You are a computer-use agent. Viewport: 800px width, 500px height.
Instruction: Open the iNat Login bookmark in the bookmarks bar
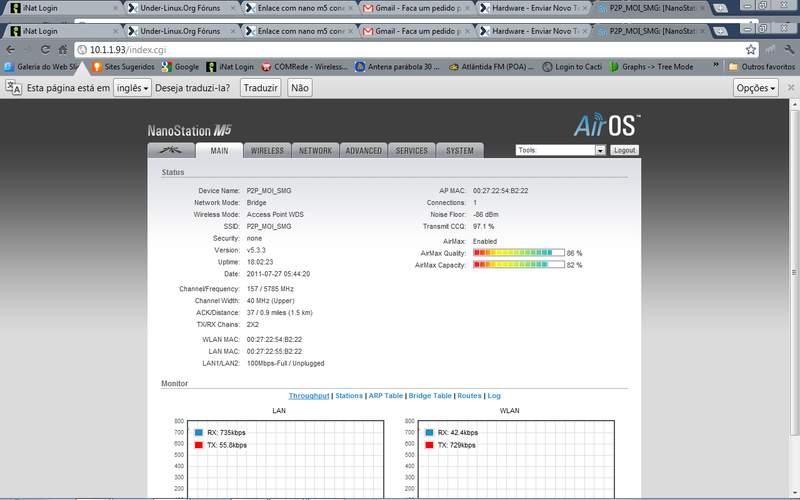[x=230, y=67]
